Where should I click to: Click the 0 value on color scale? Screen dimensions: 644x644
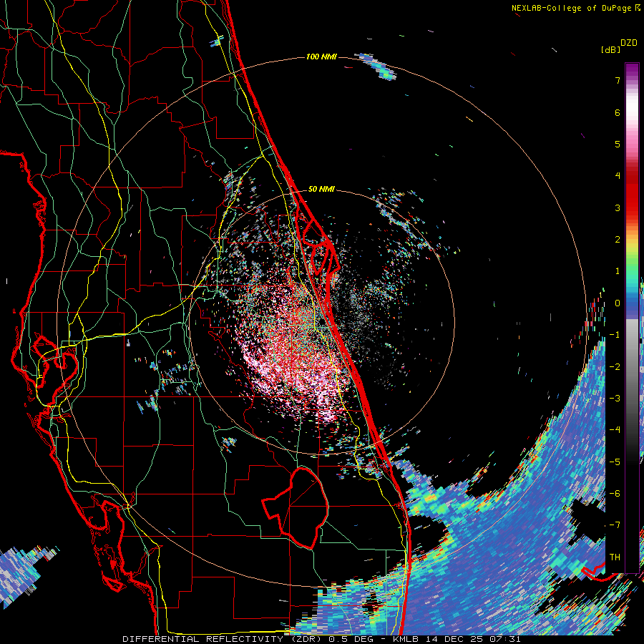tap(618, 303)
